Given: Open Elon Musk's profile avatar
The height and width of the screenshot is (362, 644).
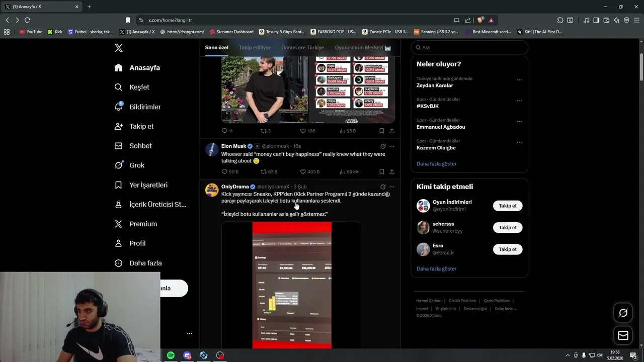Looking at the screenshot, I should [x=212, y=150].
